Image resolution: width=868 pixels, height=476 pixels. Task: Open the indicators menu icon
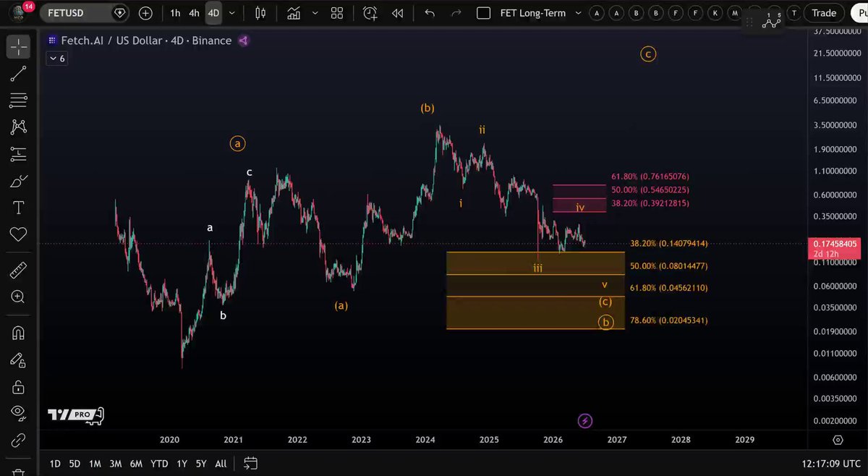tap(294, 13)
